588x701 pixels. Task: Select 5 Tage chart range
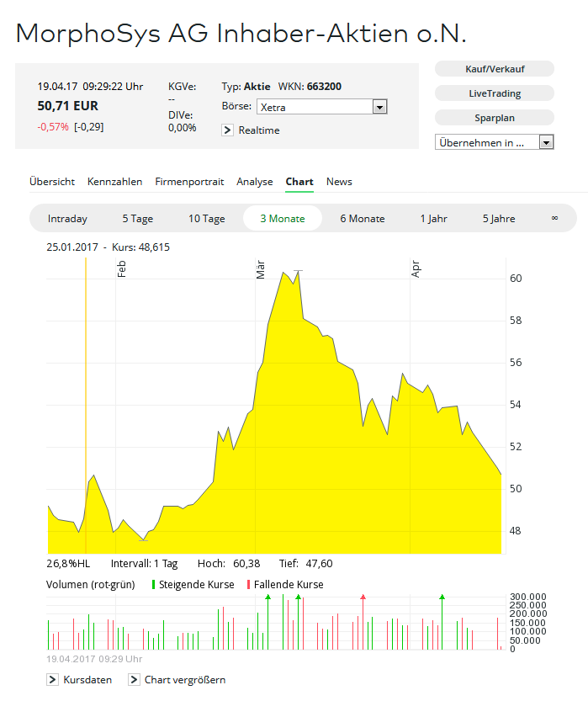(138, 219)
